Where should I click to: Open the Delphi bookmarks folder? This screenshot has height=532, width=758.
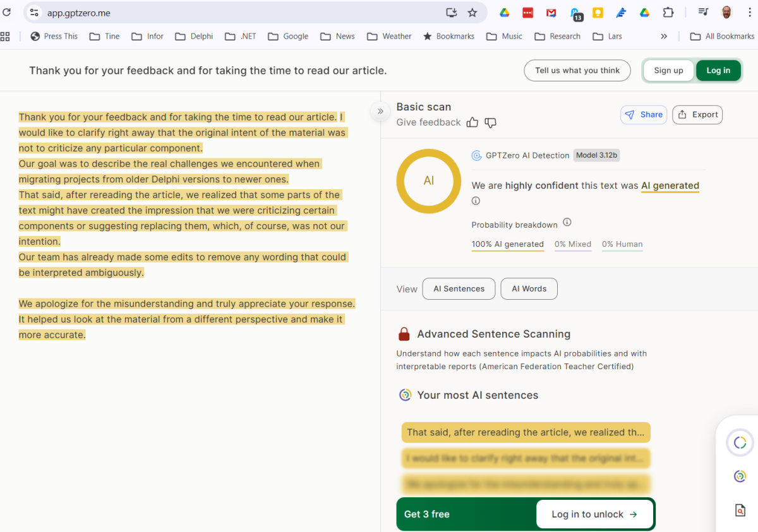coord(195,37)
